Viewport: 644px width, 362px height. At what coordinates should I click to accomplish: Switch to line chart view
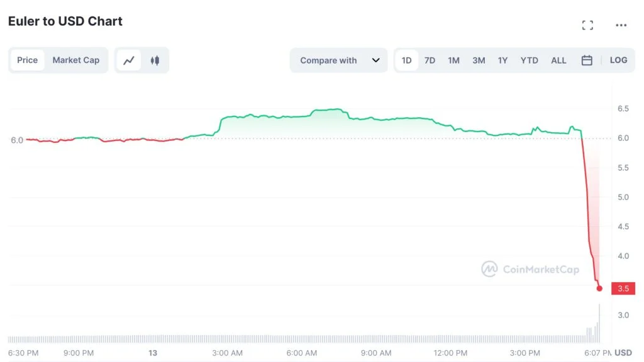(x=129, y=60)
